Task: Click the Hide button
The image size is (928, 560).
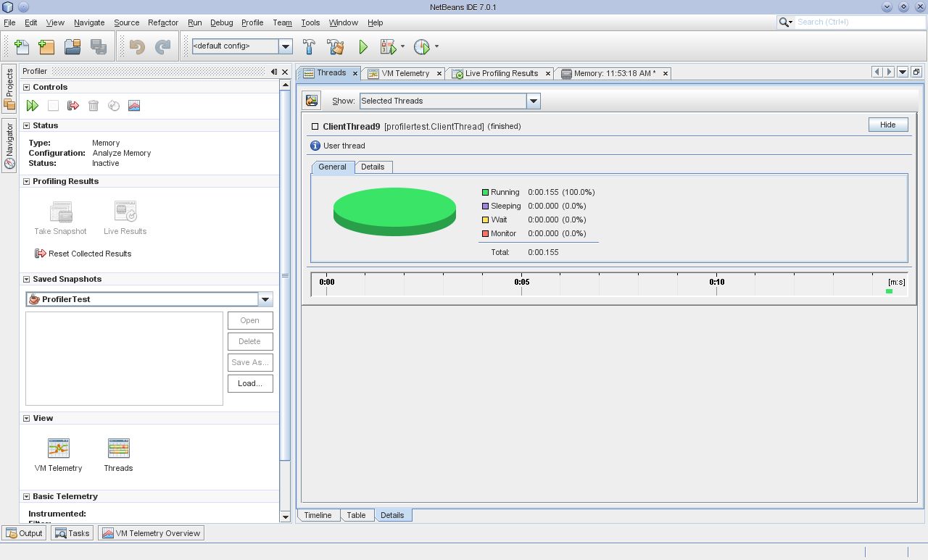Action: pos(888,125)
